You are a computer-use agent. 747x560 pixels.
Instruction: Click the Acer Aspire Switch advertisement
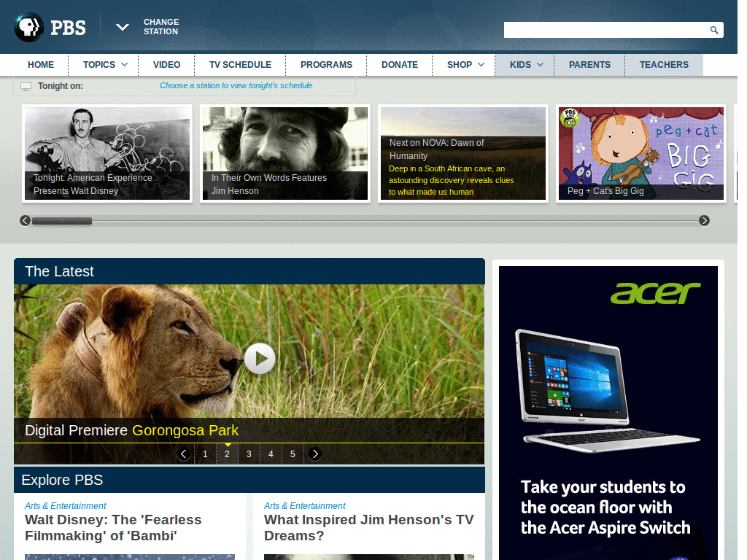pyautogui.click(x=608, y=413)
